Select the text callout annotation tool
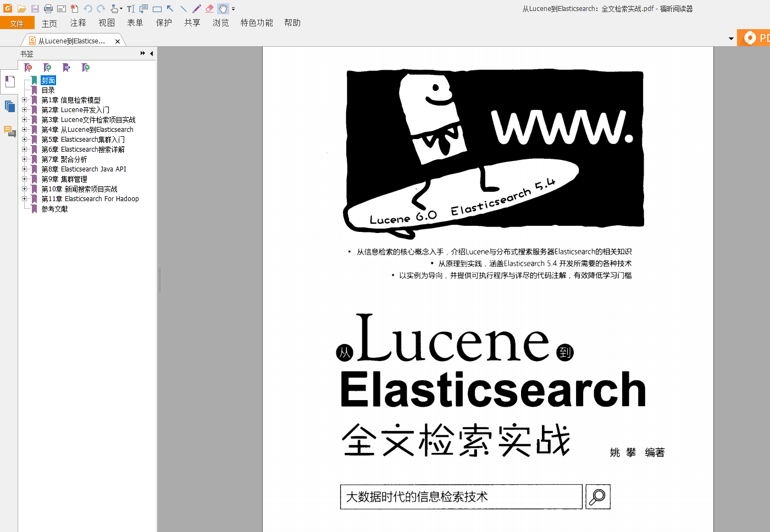Viewport: 770px width, 532px height. tap(144, 9)
